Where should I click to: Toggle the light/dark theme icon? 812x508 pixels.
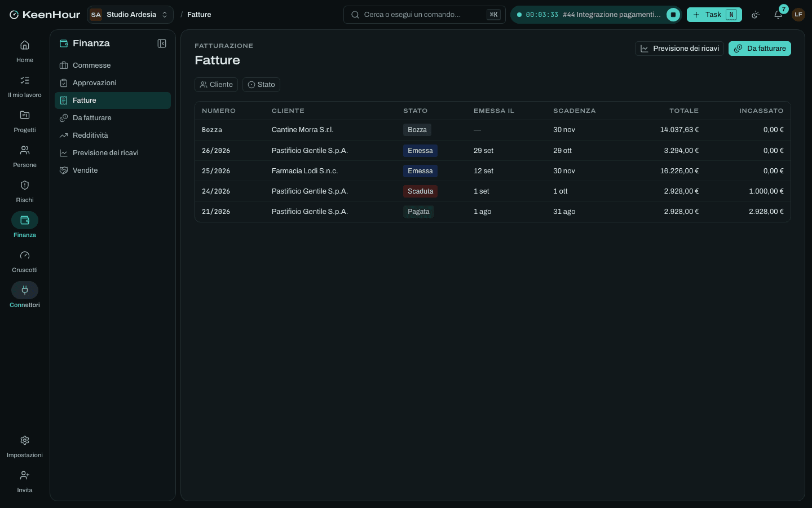tap(756, 15)
